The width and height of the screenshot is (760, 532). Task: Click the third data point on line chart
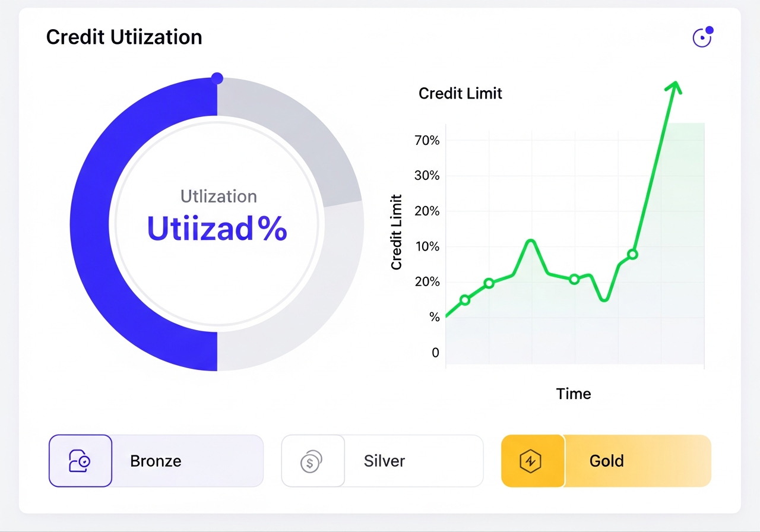(574, 279)
